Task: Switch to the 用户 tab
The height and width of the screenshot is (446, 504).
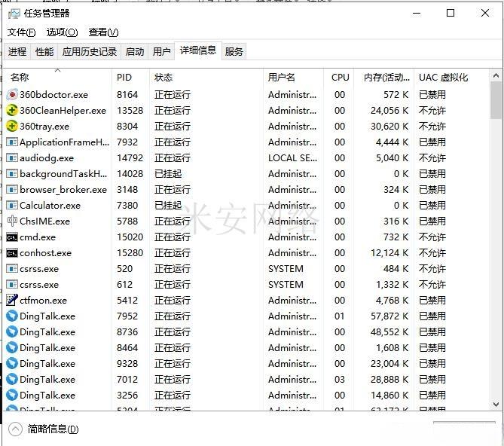Action: tap(161, 51)
